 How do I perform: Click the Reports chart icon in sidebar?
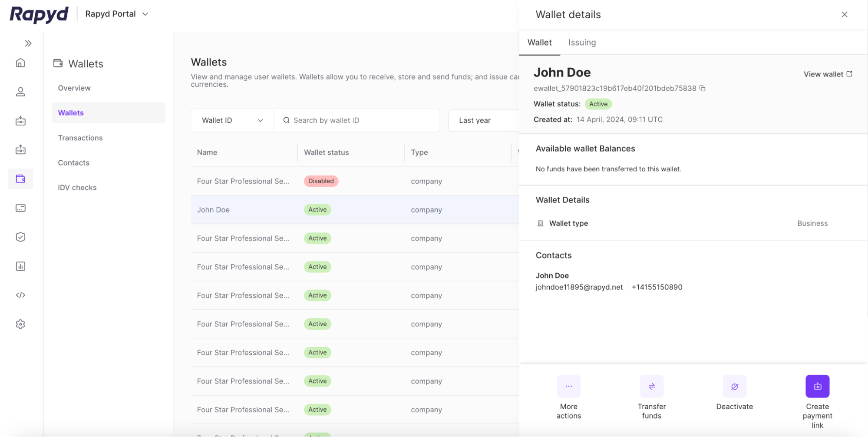pyautogui.click(x=20, y=266)
